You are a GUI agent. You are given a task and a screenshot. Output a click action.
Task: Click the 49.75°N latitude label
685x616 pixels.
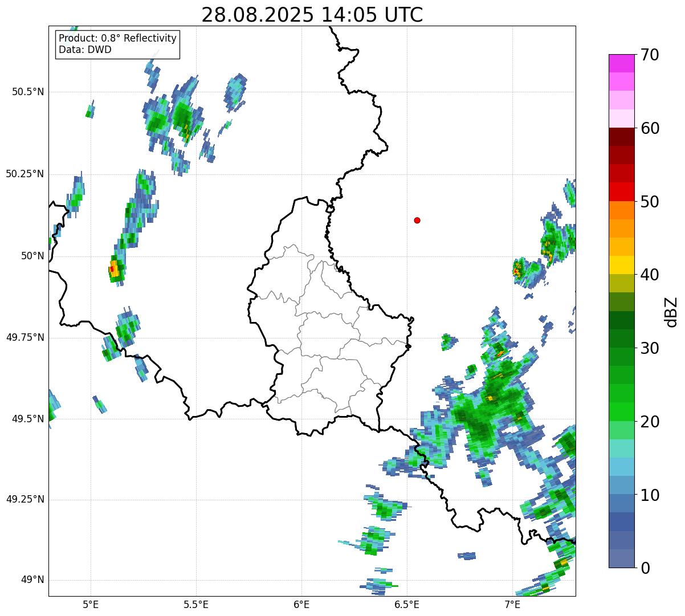click(x=25, y=337)
